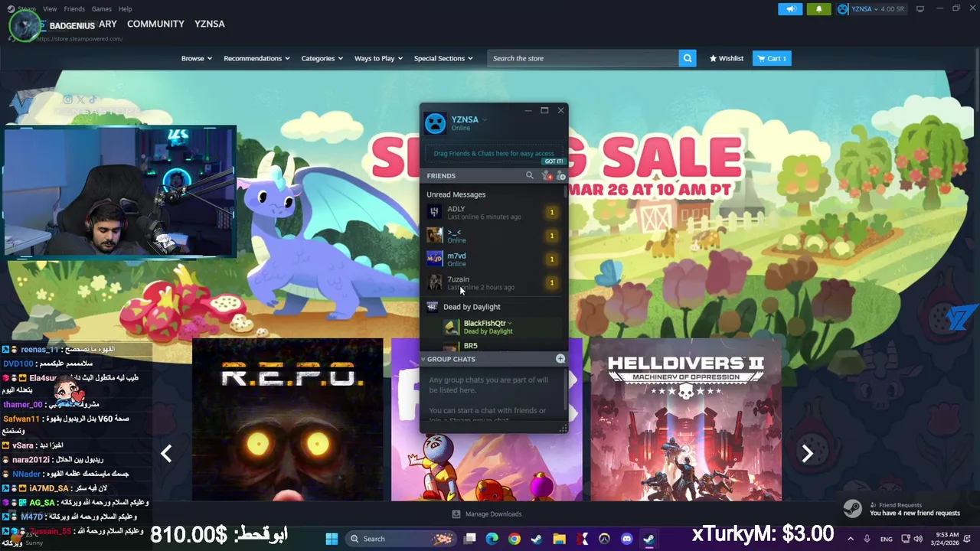Open BlackFishQtr friend options arrow
Image resolution: width=980 pixels, height=551 pixels.
point(510,323)
